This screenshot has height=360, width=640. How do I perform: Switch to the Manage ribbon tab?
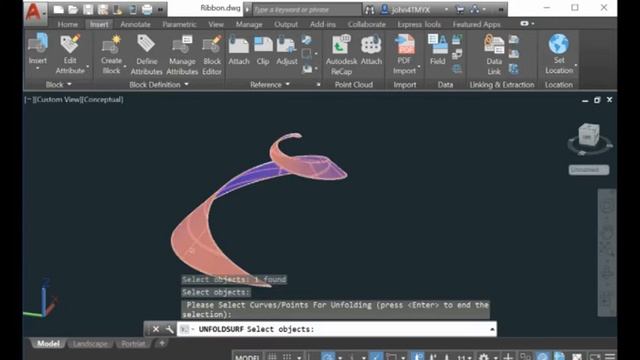click(249, 24)
